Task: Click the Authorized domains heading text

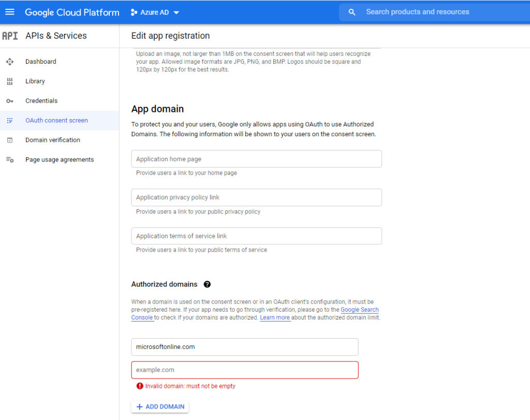Action: point(164,284)
